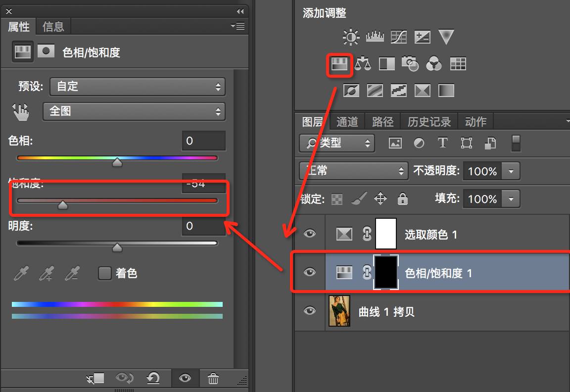The height and width of the screenshot is (392, 570).
Task: Add a Vibrance adjustment
Action: (x=446, y=37)
